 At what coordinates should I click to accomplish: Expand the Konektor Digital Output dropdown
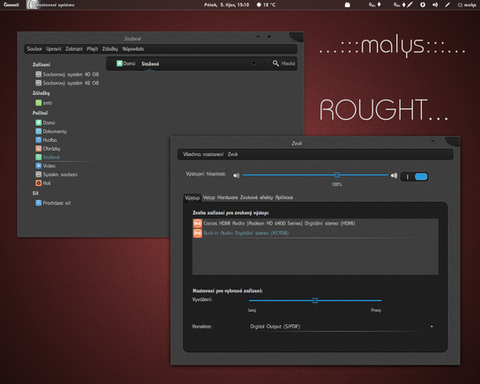tap(342, 327)
